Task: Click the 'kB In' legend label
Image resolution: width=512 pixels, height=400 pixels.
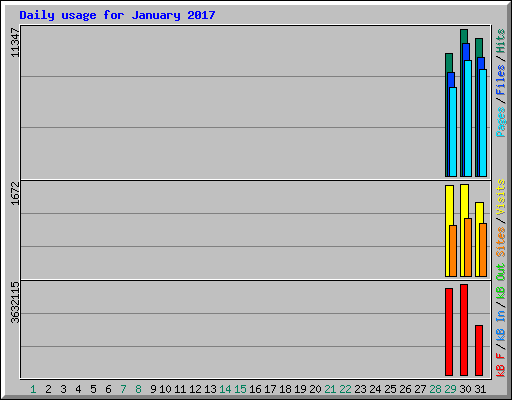Action: (501, 325)
